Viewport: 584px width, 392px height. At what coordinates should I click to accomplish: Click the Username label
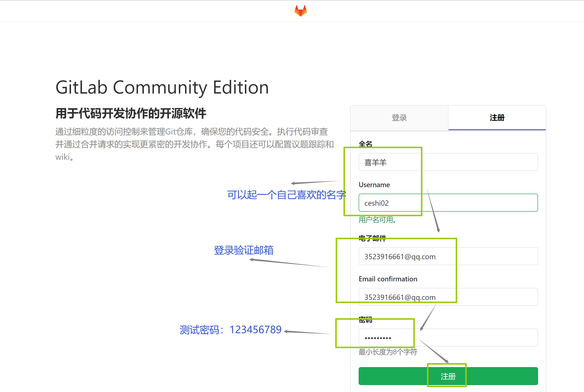[374, 185]
